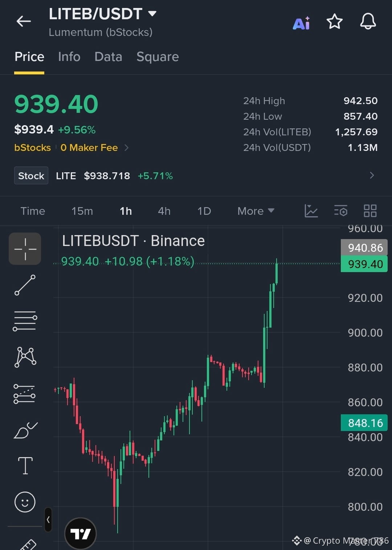This screenshot has height=550, width=392.
Task: Select the forecast measurement tool
Action: (x=24, y=394)
